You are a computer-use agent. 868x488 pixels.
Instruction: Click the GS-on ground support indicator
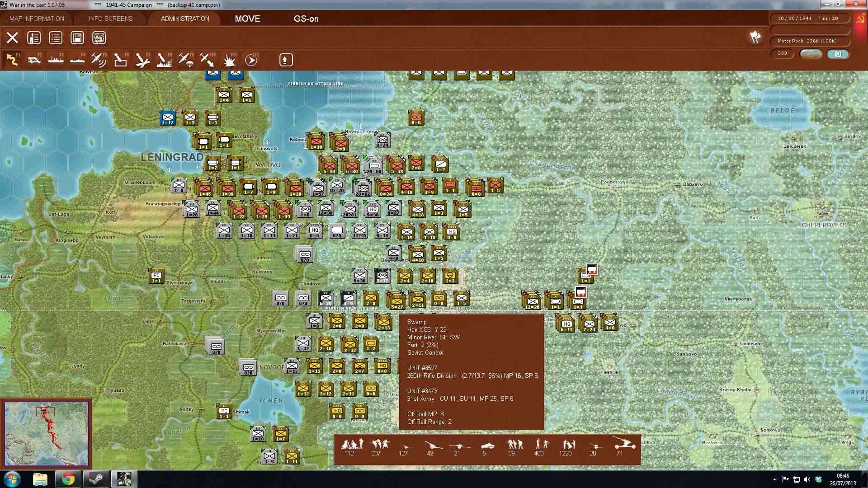click(306, 19)
